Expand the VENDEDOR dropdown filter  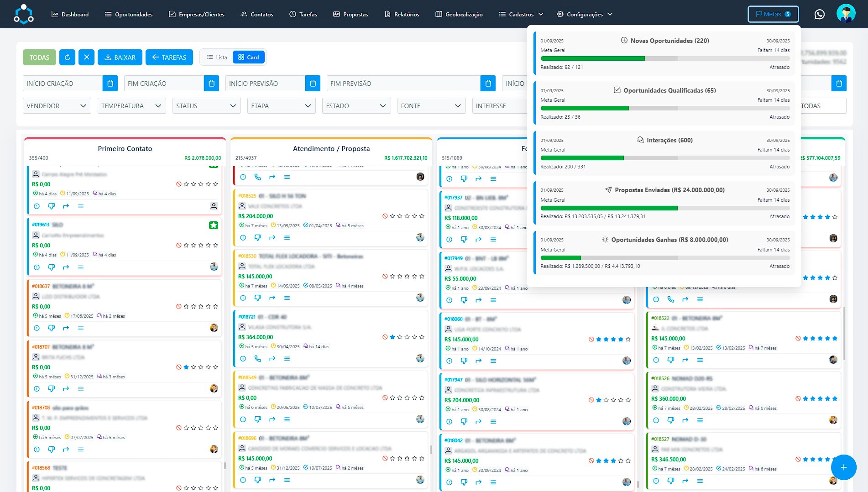57,106
